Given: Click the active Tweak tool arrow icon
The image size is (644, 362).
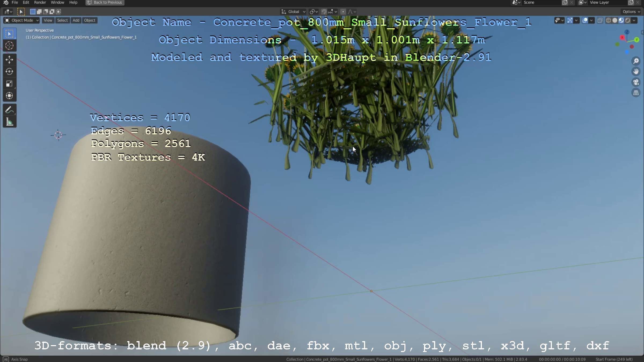Looking at the screenshot, I should (21, 12).
